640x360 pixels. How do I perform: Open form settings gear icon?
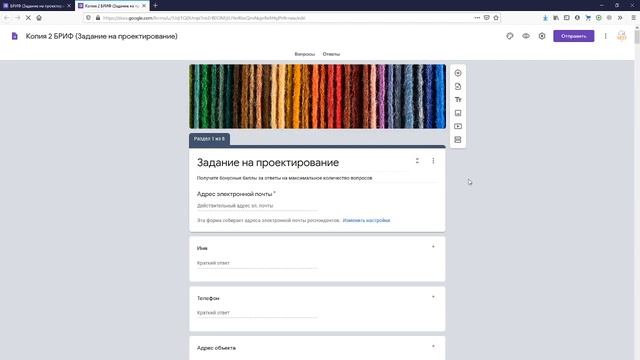click(x=542, y=36)
